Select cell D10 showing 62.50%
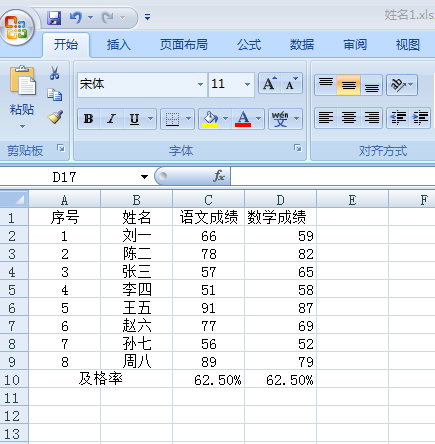The width and height of the screenshot is (435, 444). [280, 380]
